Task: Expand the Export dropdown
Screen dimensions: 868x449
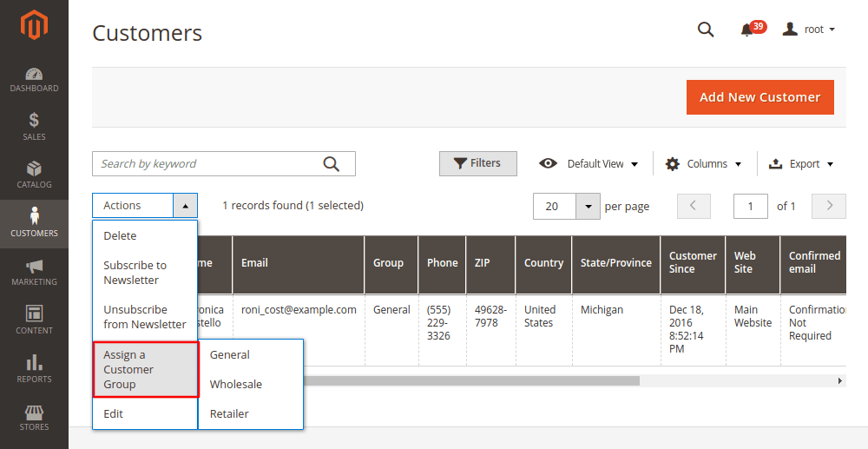Action: (x=800, y=164)
